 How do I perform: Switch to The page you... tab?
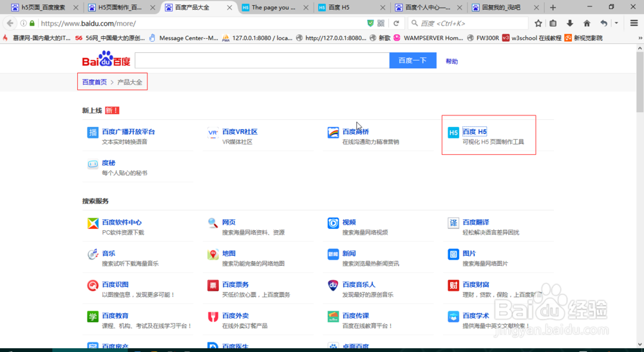coord(274,7)
